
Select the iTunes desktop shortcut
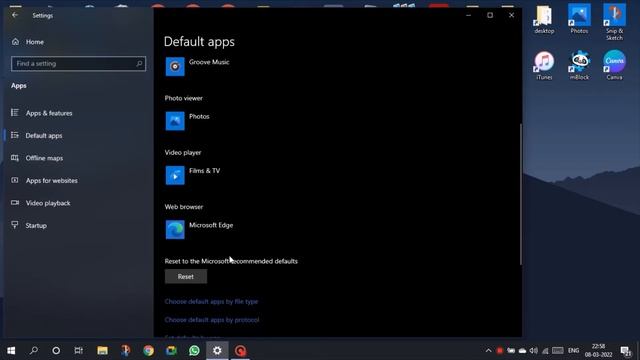[x=544, y=65]
